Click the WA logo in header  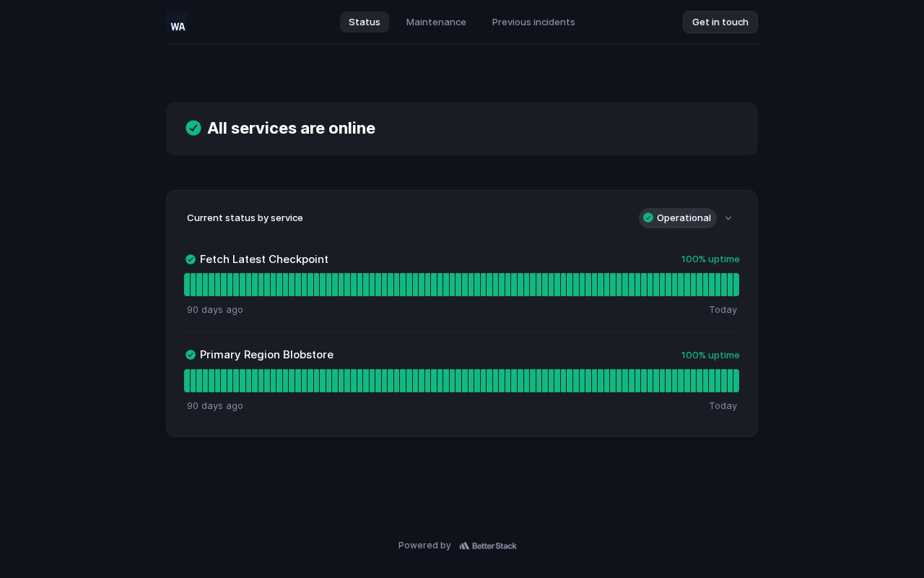[177, 22]
